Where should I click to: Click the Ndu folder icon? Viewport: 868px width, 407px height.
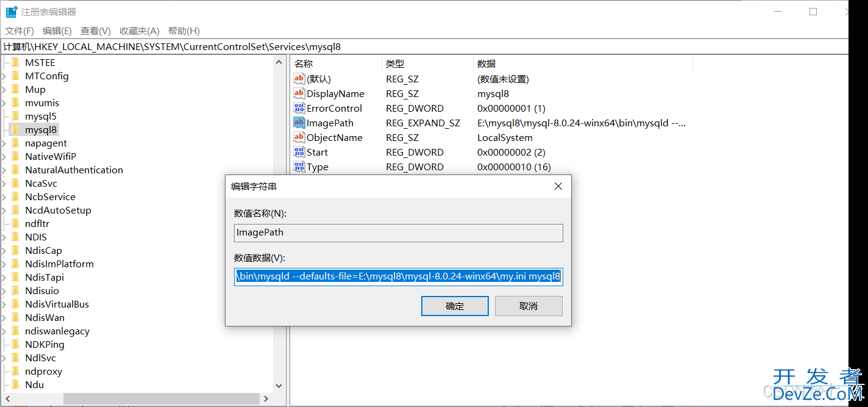pyautogui.click(x=15, y=384)
